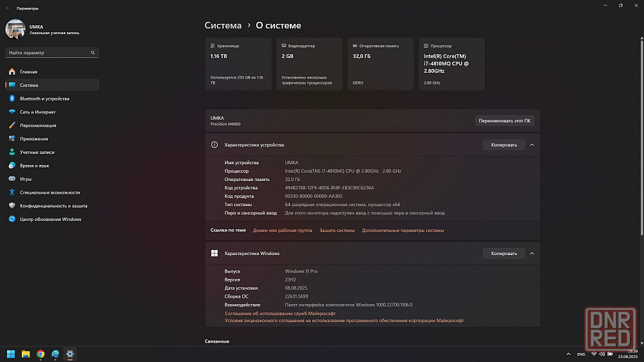Screen dimensions: 644x362
Task: Select the Система monitor icon
Action: (12, 85)
